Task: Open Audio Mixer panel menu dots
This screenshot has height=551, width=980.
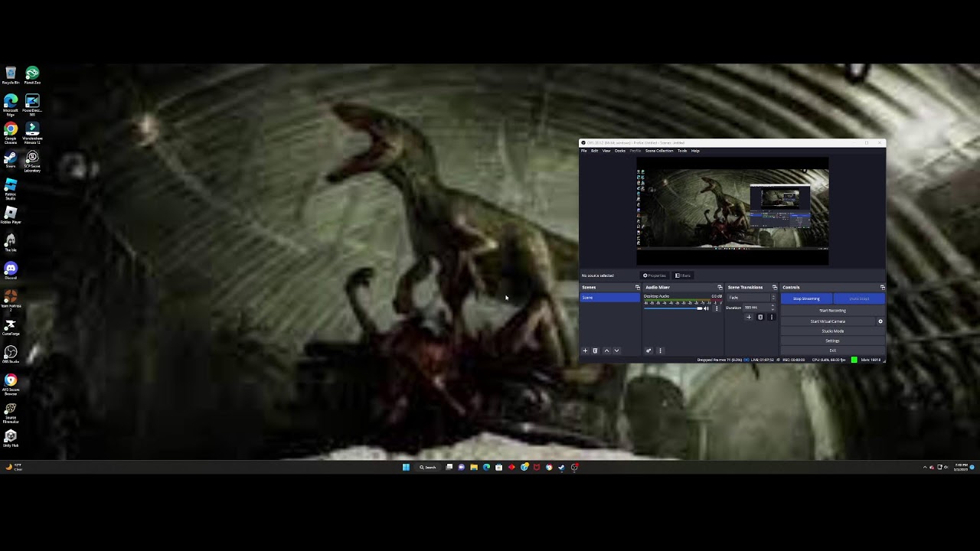Action: click(661, 350)
